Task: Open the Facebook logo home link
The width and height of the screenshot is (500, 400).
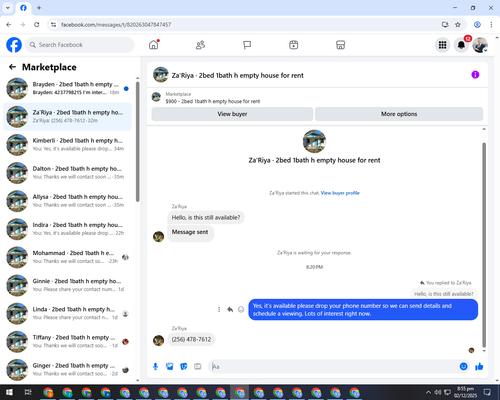Action: click(x=14, y=45)
